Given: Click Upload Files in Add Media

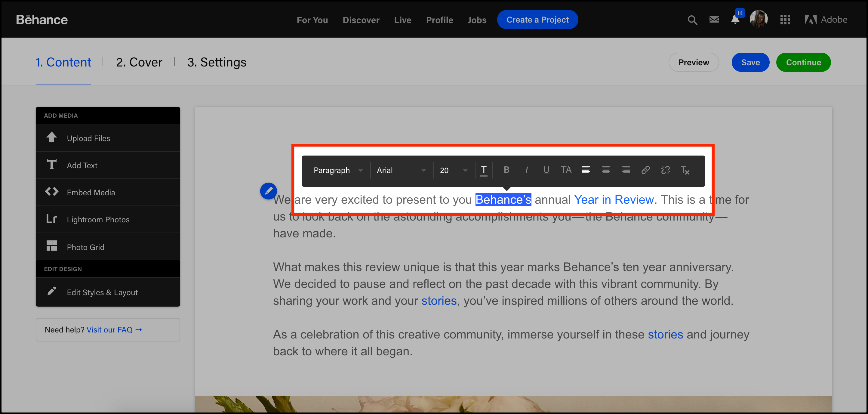Looking at the screenshot, I should [108, 138].
